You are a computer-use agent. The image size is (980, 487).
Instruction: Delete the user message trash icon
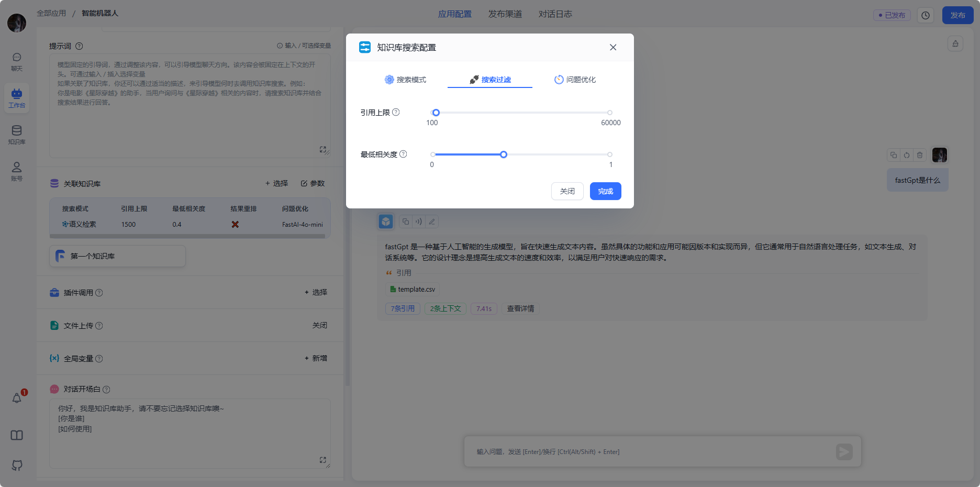click(920, 155)
